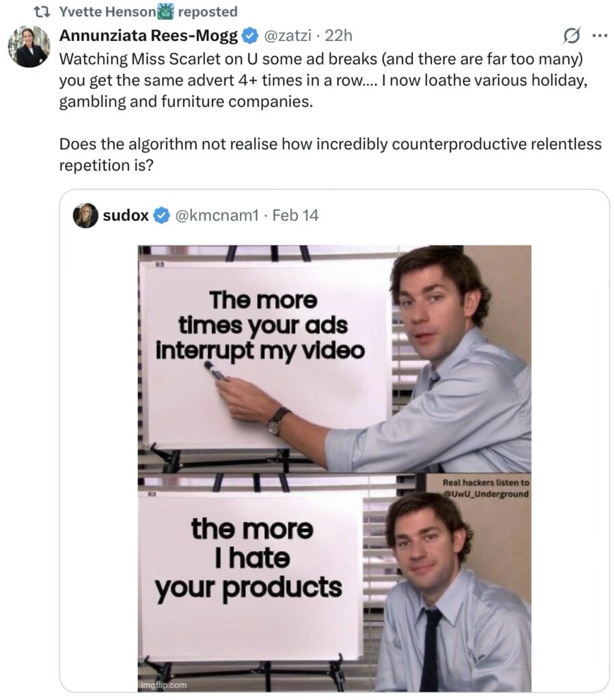Click the paragraph asking about the algorithm
This screenshot has height=700, width=615.
[x=330, y=154]
